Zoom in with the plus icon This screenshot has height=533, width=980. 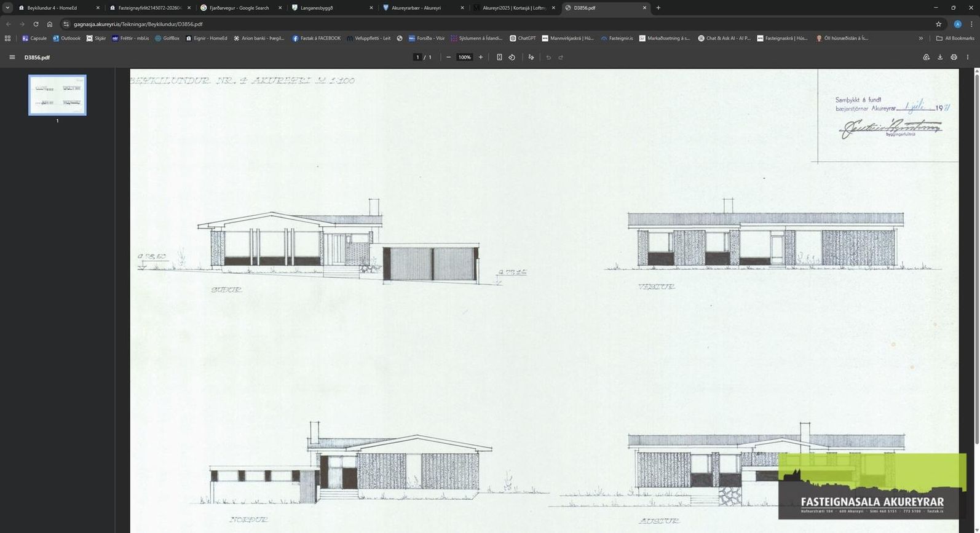(x=481, y=57)
